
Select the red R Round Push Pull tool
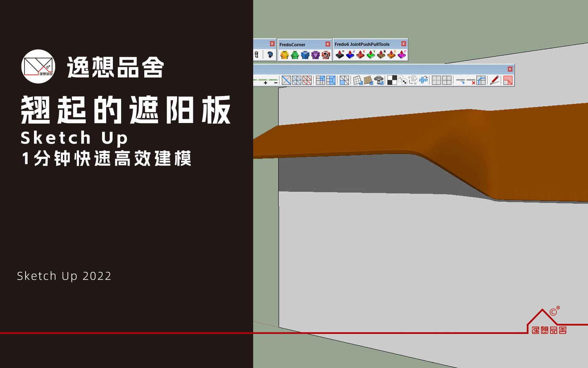pyautogui.click(x=361, y=55)
